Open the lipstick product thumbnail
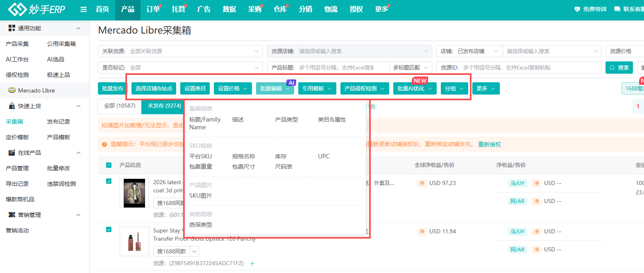644x273 pixels. click(134, 241)
